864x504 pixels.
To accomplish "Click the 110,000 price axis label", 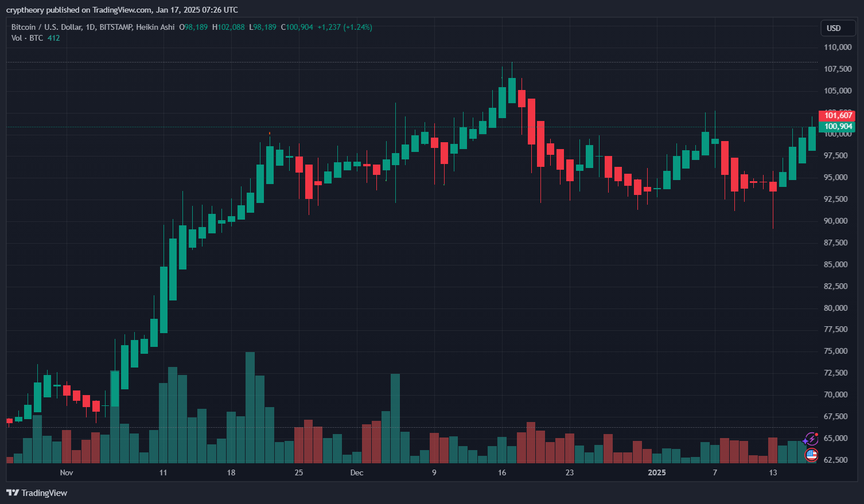I will click(x=838, y=47).
